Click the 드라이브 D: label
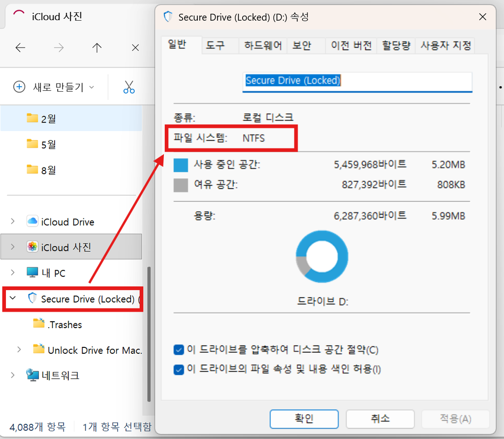This screenshot has height=439, width=504. pyautogui.click(x=322, y=302)
